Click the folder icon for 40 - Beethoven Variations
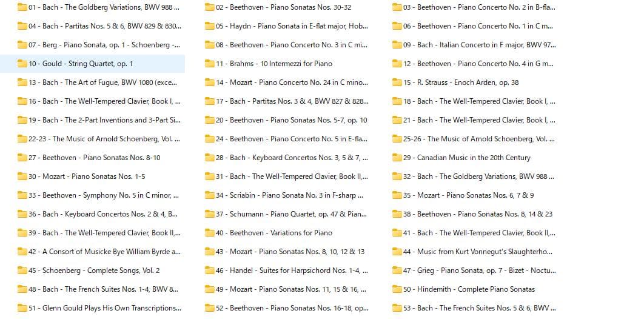The image size is (644, 319). click(x=210, y=233)
